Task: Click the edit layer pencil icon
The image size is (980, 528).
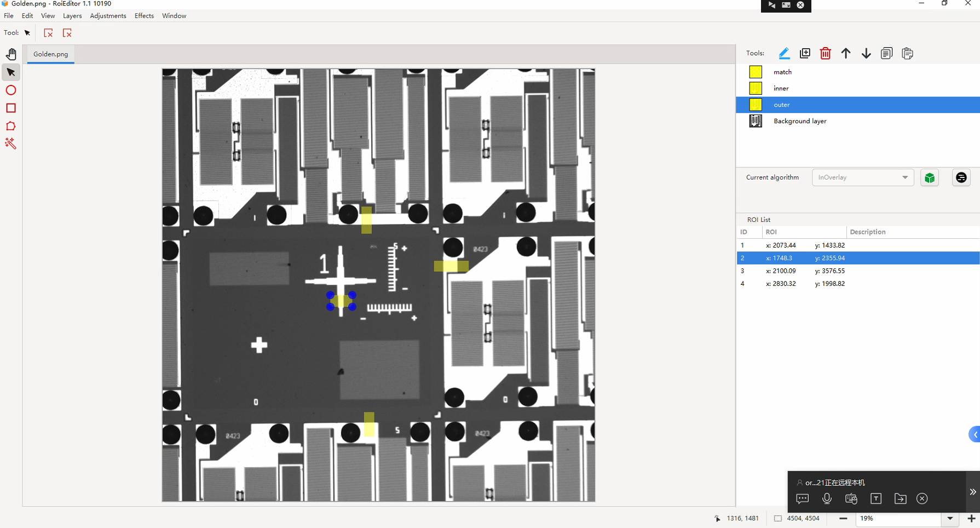Action: click(x=784, y=53)
